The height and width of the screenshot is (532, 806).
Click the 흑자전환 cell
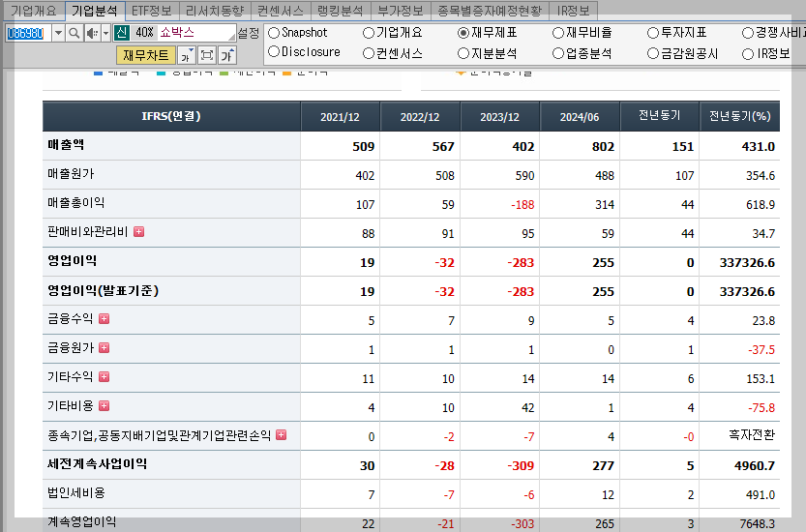pyautogui.click(x=752, y=435)
